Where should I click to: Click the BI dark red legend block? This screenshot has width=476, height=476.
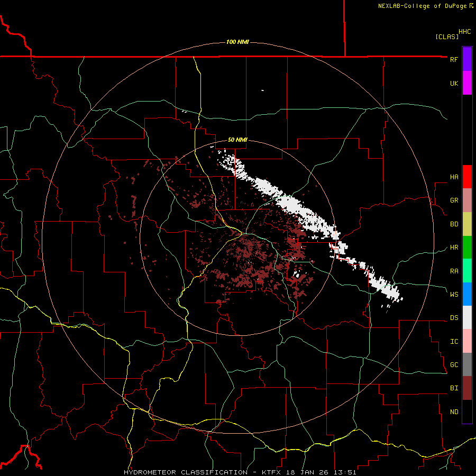(467, 388)
